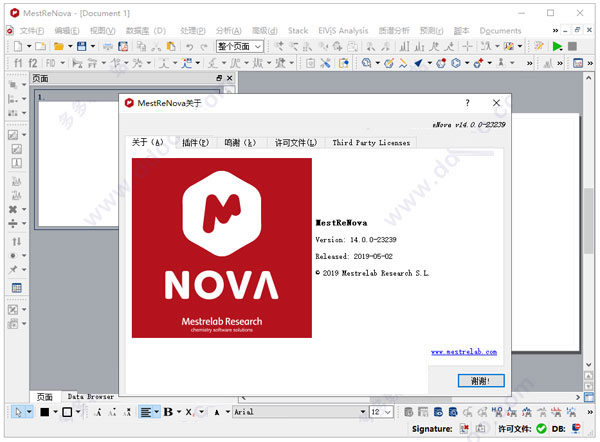Screen dimensions: 600x442
Task: Close the 页面 side panel
Action: (x=230, y=78)
